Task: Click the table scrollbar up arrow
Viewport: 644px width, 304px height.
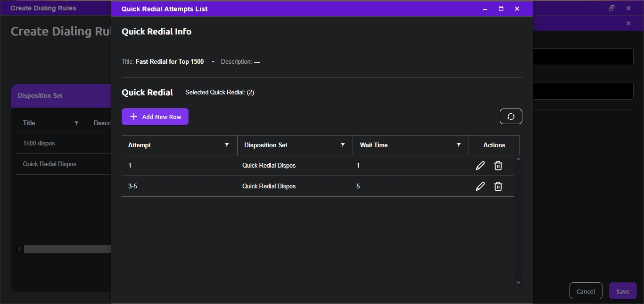Action: [518, 160]
